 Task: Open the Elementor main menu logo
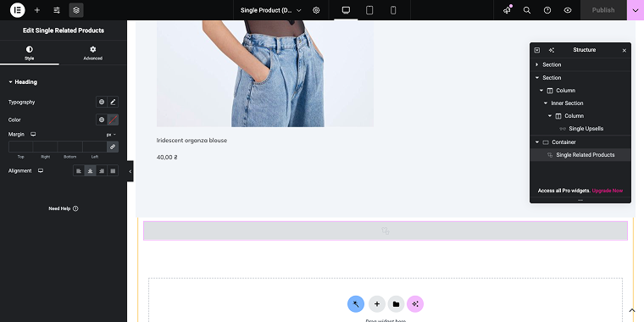pyautogui.click(x=17, y=10)
